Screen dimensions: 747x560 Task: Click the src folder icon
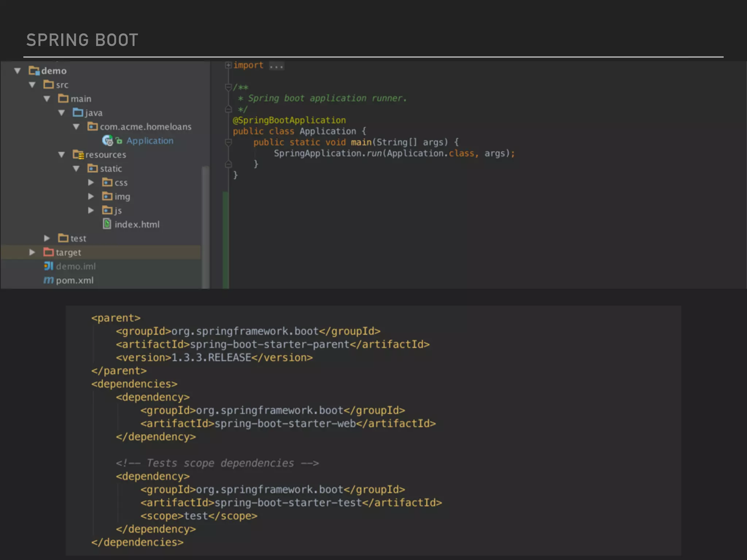[x=49, y=84]
